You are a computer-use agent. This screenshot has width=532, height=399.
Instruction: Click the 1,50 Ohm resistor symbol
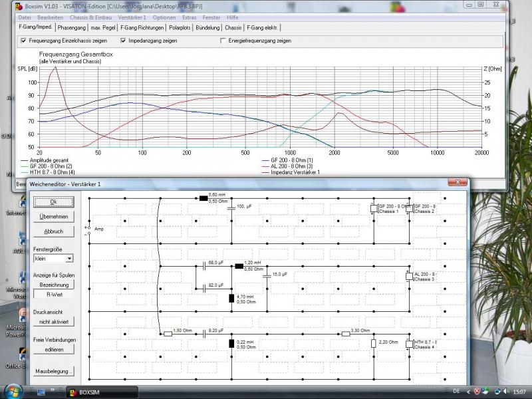coord(168,334)
